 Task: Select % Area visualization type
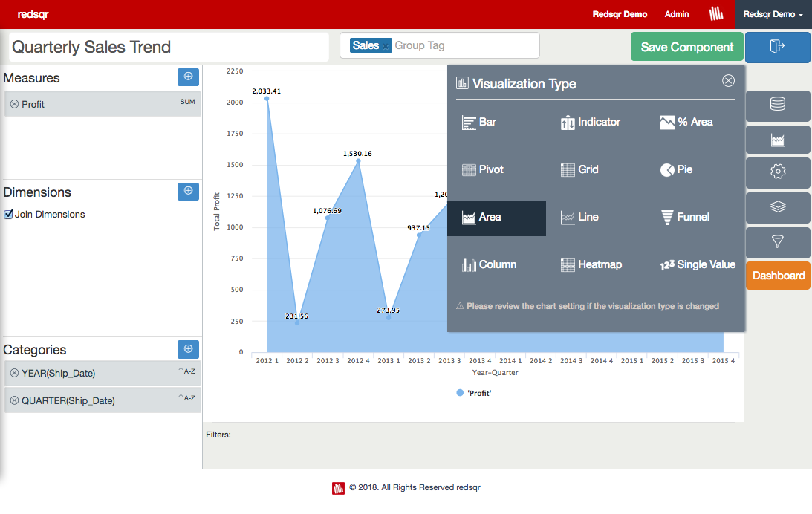[686, 122]
